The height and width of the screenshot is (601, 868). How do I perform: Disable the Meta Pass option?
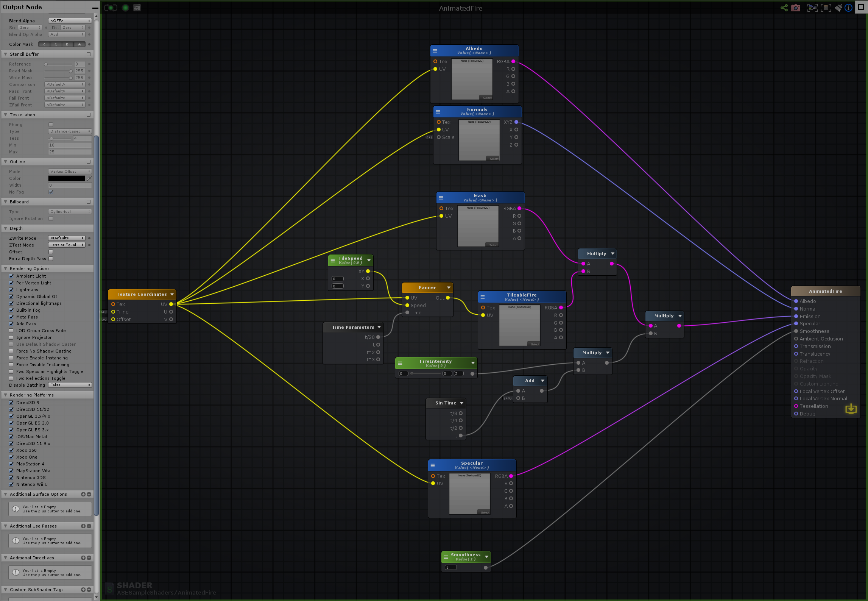point(11,317)
